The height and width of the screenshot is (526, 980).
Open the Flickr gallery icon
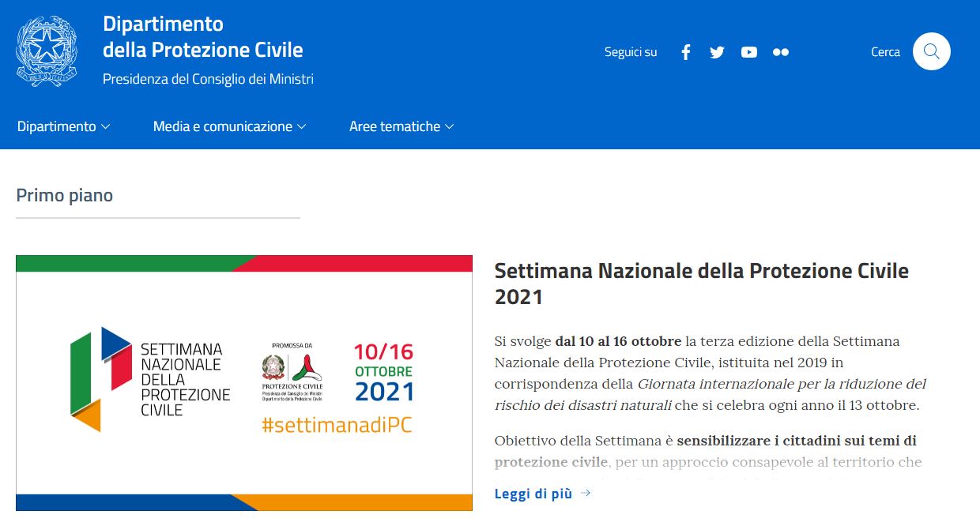coord(781,52)
